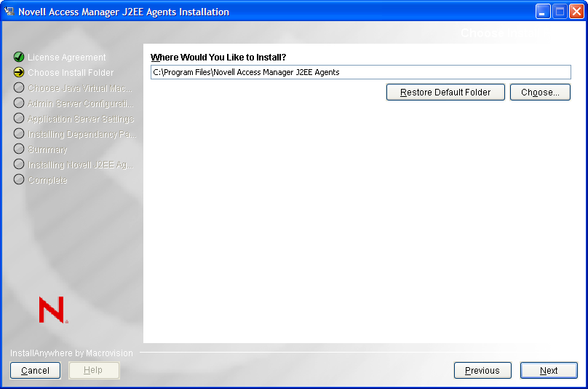This screenshot has width=588, height=389.
Task: Click step circle for Installing Novell J2EE Agents
Action: [19, 165]
